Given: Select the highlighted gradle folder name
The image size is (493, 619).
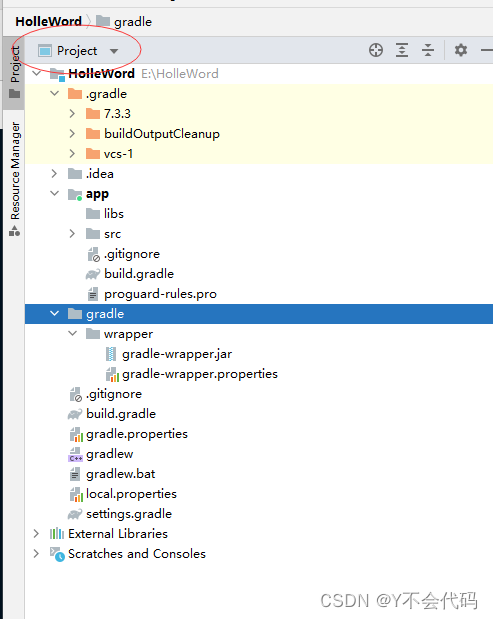Looking at the screenshot, I should tap(105, 314).
